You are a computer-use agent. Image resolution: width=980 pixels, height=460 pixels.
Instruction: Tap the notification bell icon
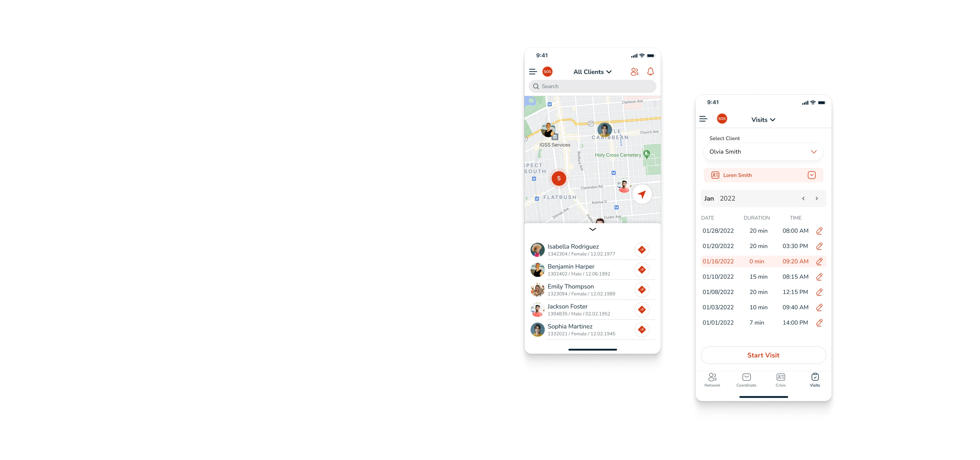(x=651, y=71)
